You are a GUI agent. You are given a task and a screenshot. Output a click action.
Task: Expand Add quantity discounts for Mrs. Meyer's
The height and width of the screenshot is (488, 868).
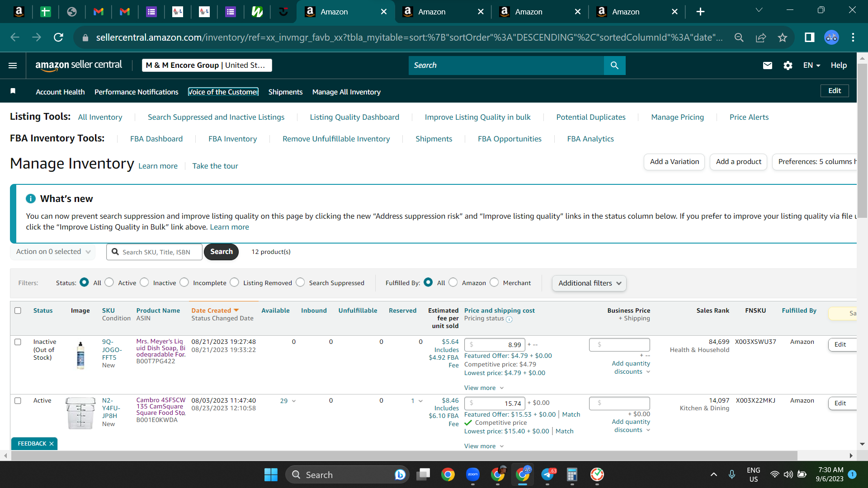click(631, 368)
